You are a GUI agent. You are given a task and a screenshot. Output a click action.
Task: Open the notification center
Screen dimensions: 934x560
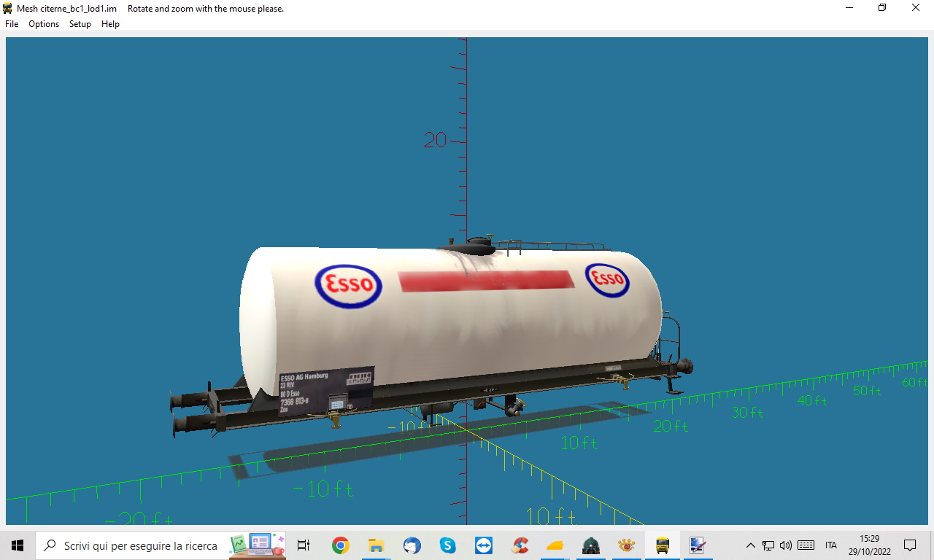(910, 545)
